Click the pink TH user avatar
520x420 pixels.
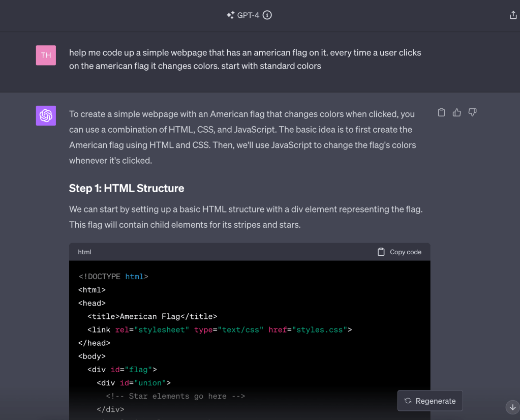tap(46, 55)
